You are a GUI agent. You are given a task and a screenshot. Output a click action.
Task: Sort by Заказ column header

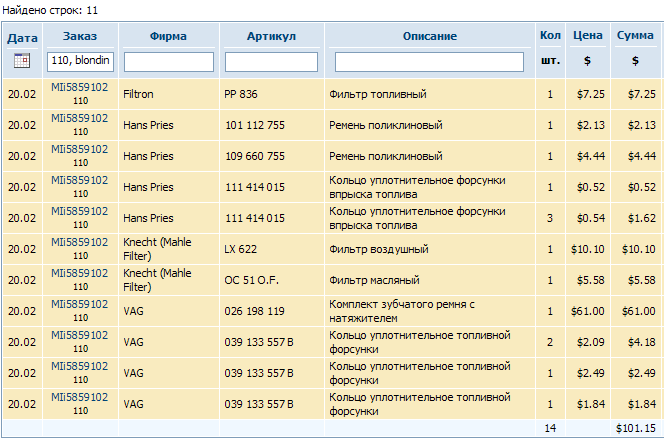[80, 36]
